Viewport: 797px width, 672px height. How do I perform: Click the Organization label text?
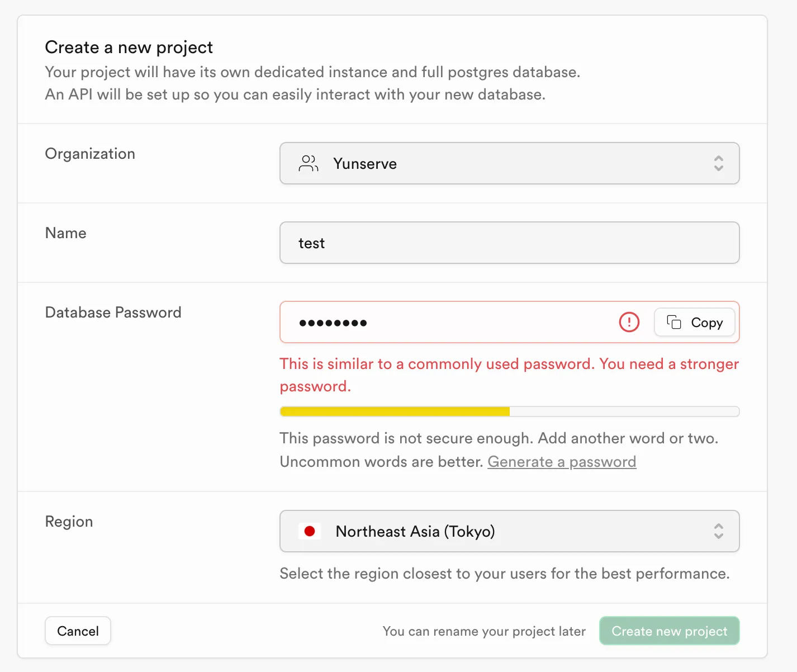click(x=90, y=154)
